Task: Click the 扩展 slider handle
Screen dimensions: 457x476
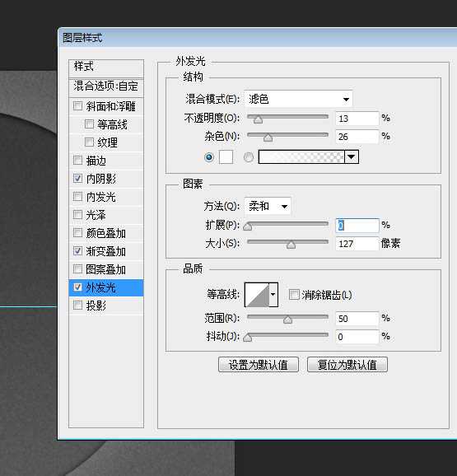Action: pyautogui.click(x=248, y=226)
